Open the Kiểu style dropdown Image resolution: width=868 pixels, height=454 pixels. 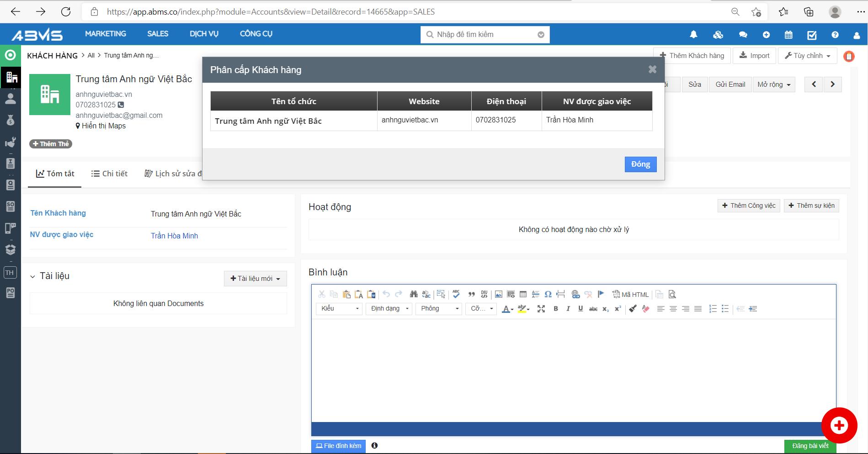(339, 309)
